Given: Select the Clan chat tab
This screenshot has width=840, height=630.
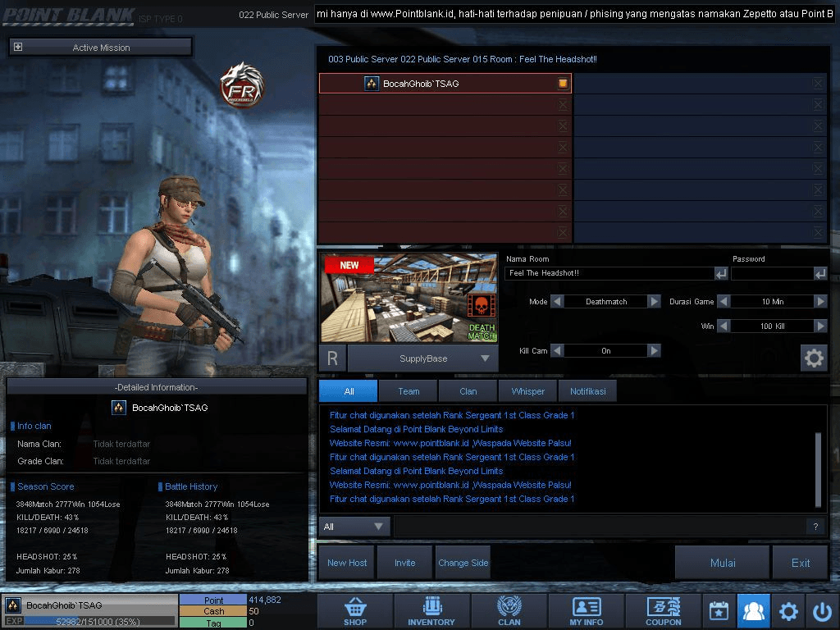Looking at the screenshot, I should point(468,391).
